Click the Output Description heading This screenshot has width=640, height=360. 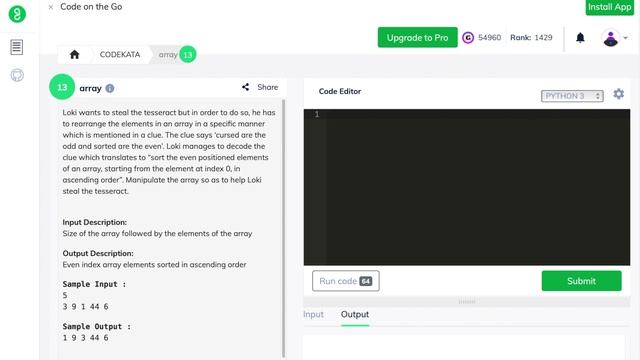click(x=98, y=253)
